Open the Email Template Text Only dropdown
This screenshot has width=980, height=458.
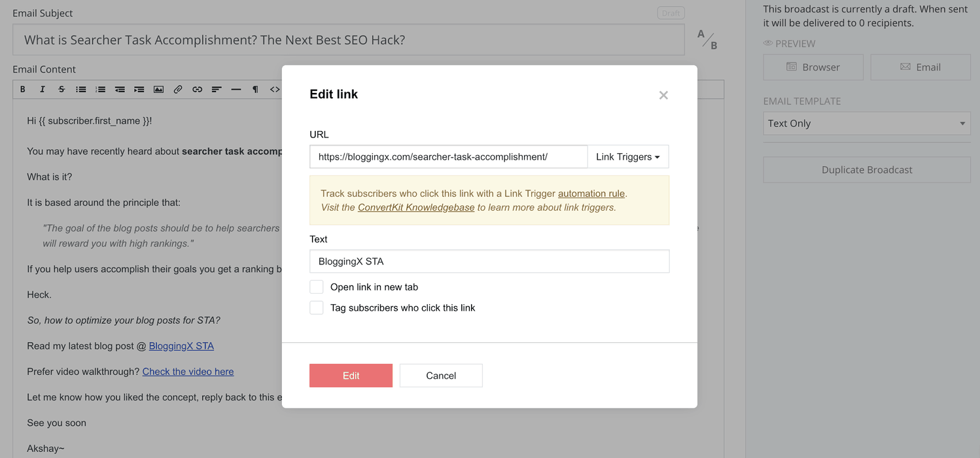pyautogui.click(x=867, y=123)
